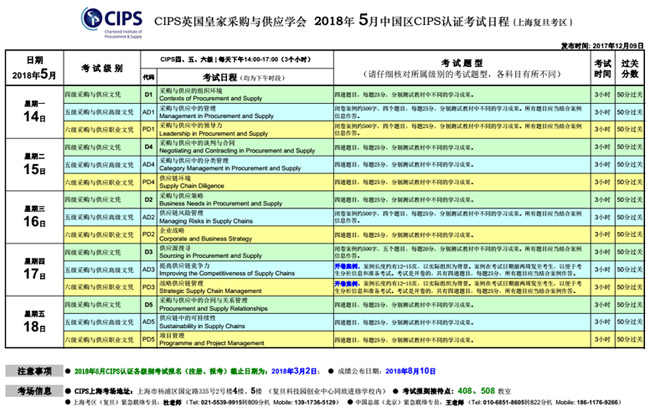The width and height of the screenshot is (650, 412).
Task: Select 'Sustainability in Supply Chains' subject
Action: (x=202, y=326)
